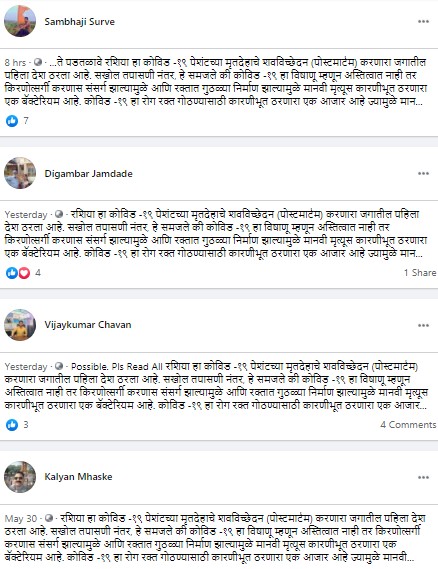Visit Sambhaji Surve's profile name link
This screenshot has width=438, height=569.
tap(79, 22)
